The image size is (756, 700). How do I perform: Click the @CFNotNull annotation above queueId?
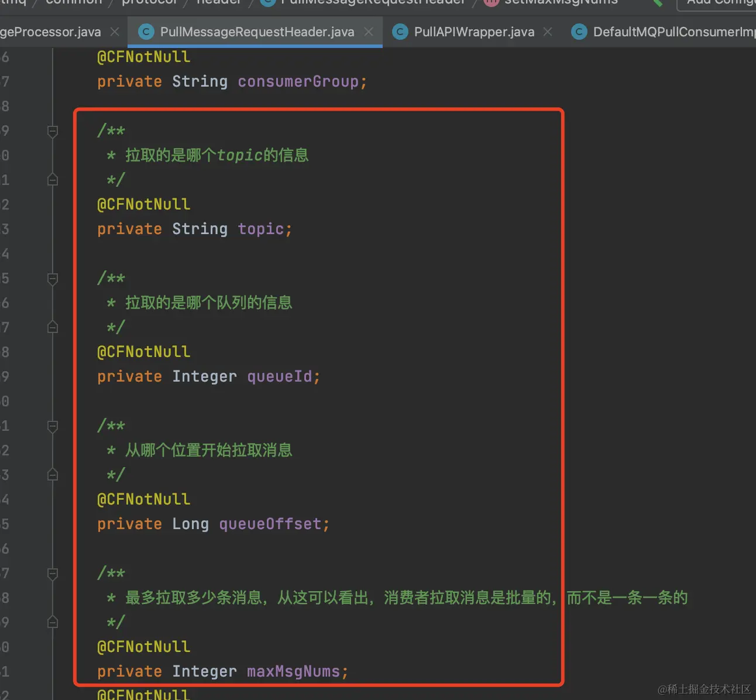point(143,352)
